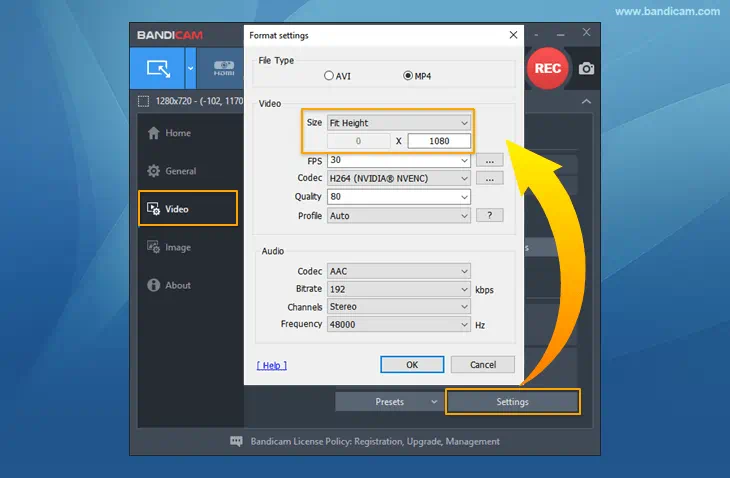
Task: Click the disabled width field showing 0
Action: (x=358, y=141)
